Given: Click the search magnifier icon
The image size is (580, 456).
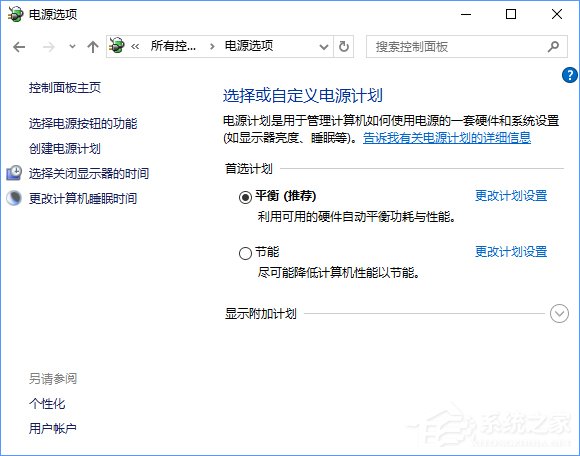Looking at the screenshot, I should pos(553,47).
